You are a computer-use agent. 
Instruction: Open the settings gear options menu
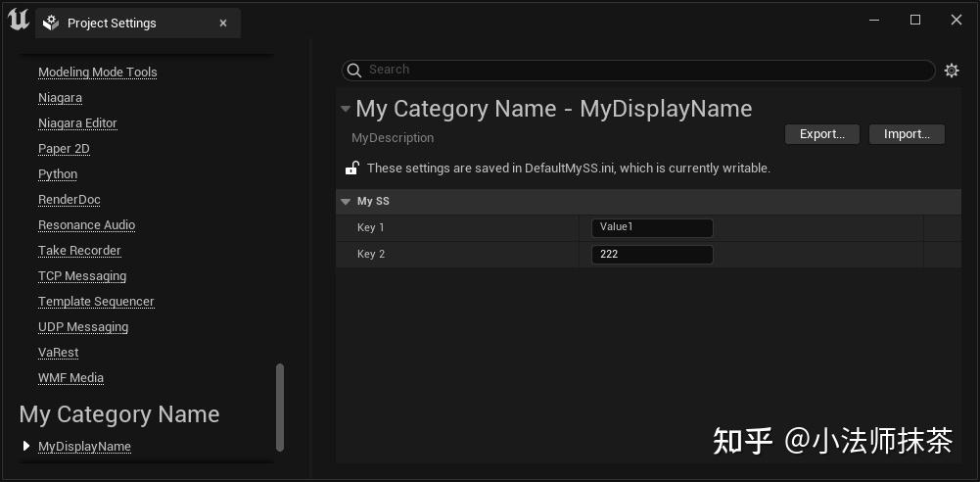(952, 70)
